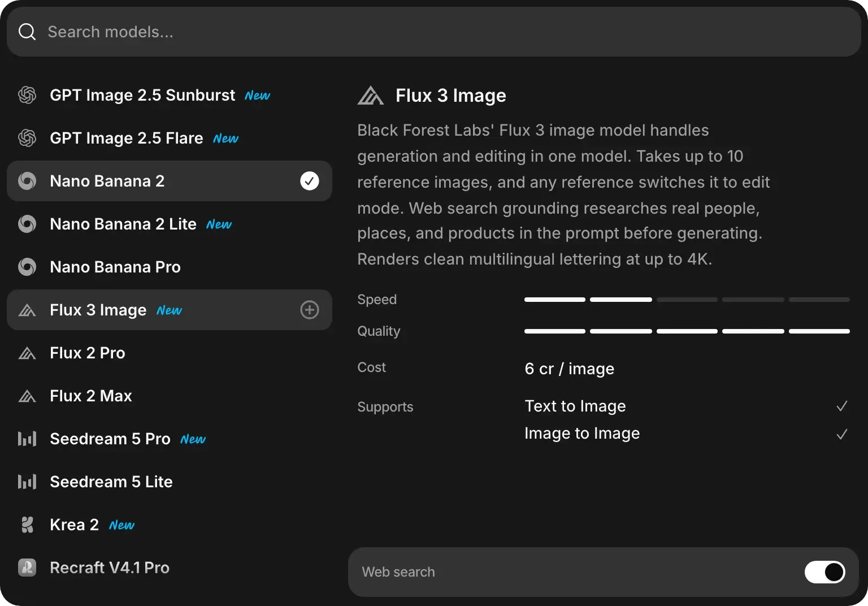Select Seedream 5 Pro model
Screen dimensions: 868x606
pyautogui.click(x=170, y=439)
